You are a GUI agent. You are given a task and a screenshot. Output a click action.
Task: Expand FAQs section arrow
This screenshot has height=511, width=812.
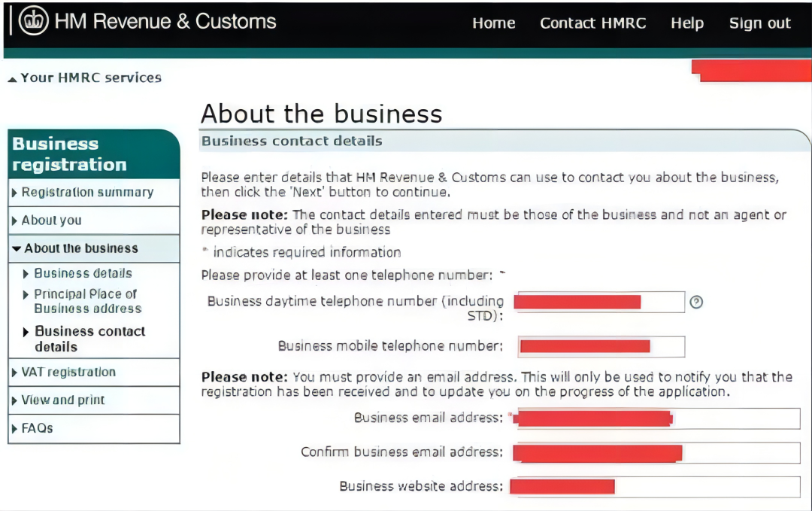tap(14, 429)
